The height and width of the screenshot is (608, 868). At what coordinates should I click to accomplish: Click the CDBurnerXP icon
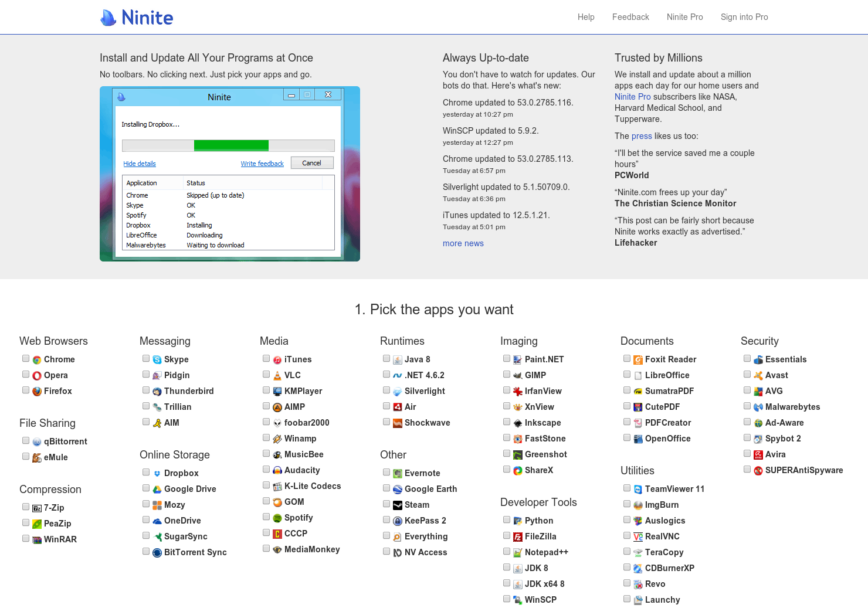click(638, 569)
